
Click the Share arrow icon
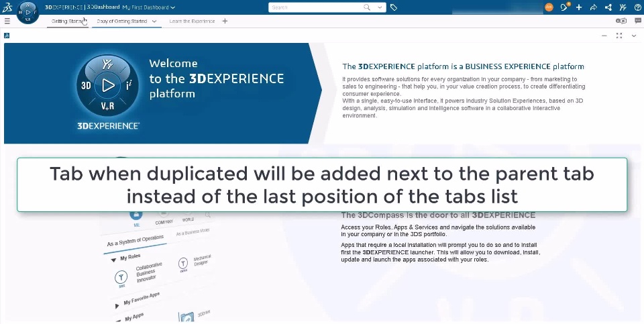click(x=594, y=7)
